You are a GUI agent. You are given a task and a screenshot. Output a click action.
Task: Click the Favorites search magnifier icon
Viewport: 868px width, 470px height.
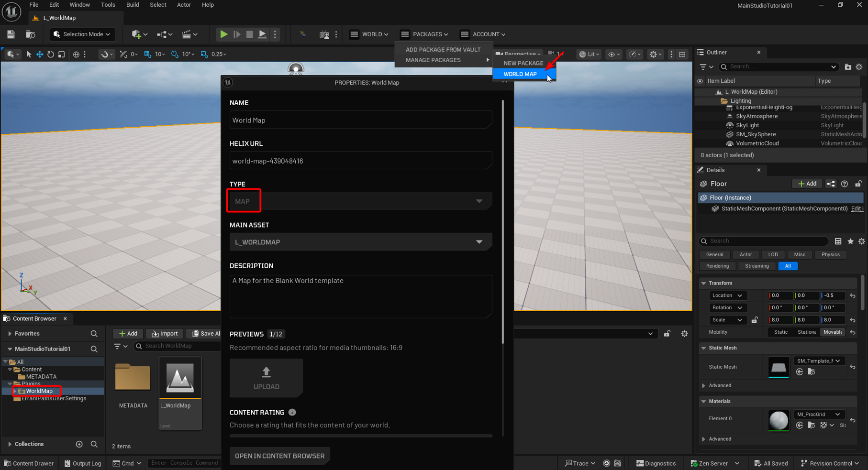pos(94,334)
